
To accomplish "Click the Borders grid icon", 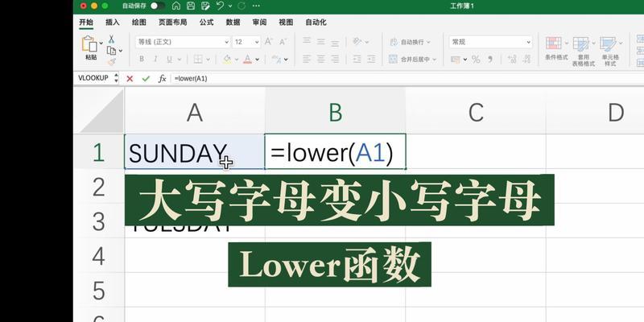I will (198, 59).
